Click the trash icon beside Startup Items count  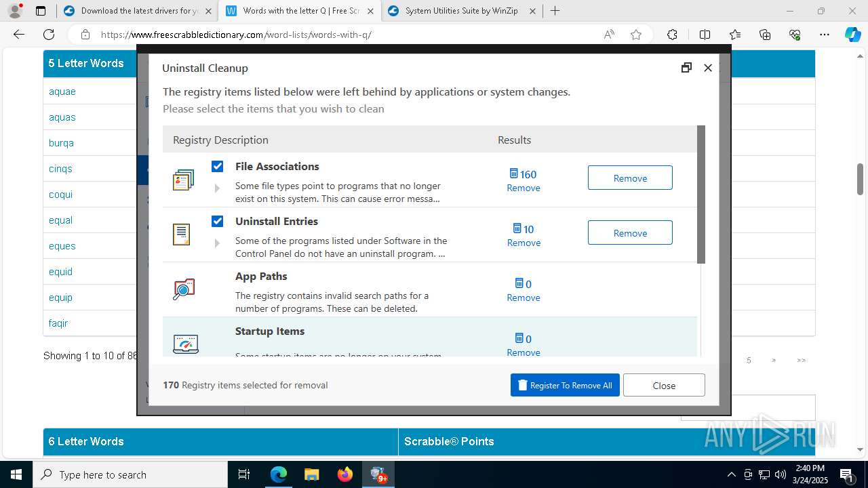[x=519, y=338]
